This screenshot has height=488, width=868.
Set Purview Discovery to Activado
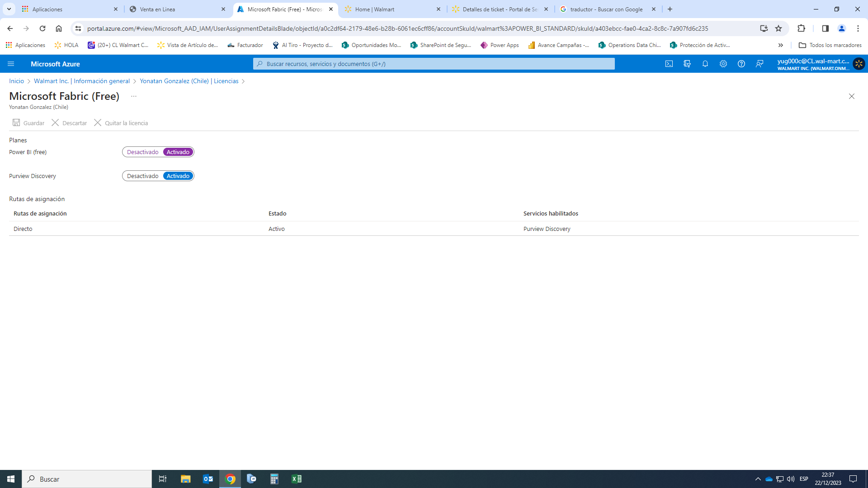tap(178, 176)
